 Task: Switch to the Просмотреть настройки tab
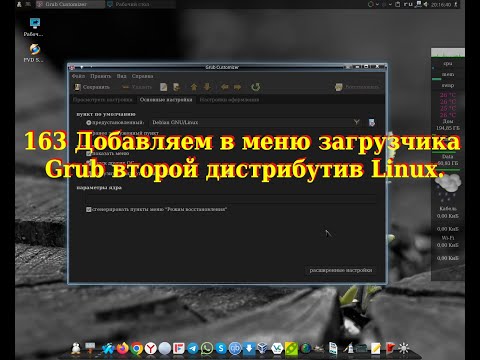tap(103, 100)
